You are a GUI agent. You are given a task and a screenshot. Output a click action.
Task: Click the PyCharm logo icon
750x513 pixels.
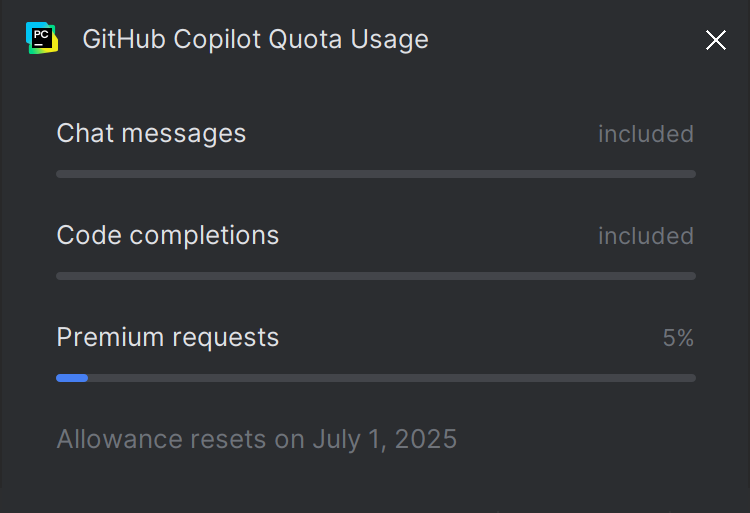point(41,39)
